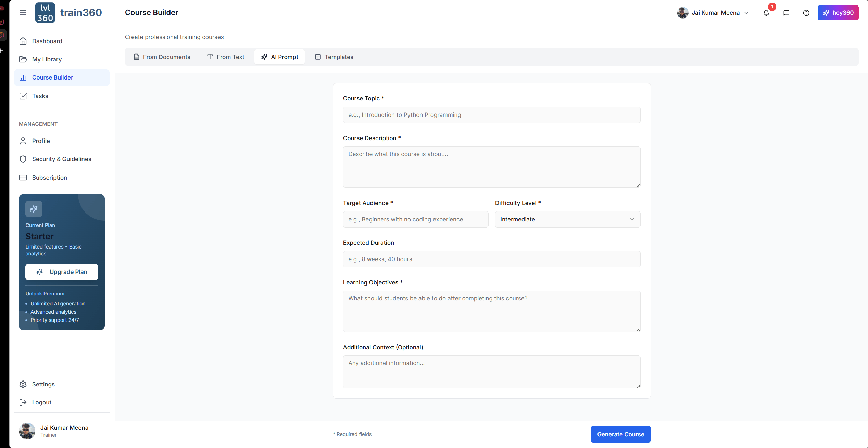868x448 pixels.
Task: Open the chat messages icon
Action: [x=786, y=13]
